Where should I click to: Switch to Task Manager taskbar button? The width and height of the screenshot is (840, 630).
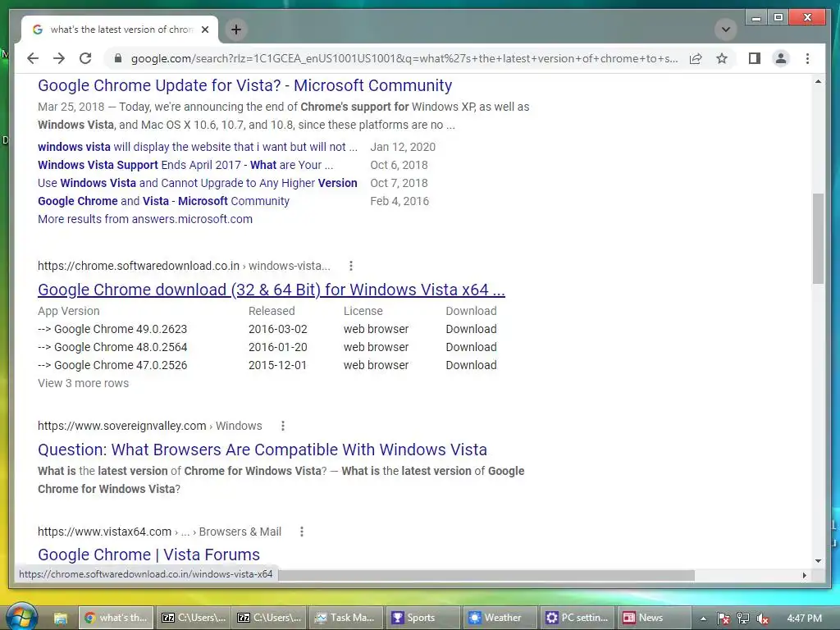(346, 618)
